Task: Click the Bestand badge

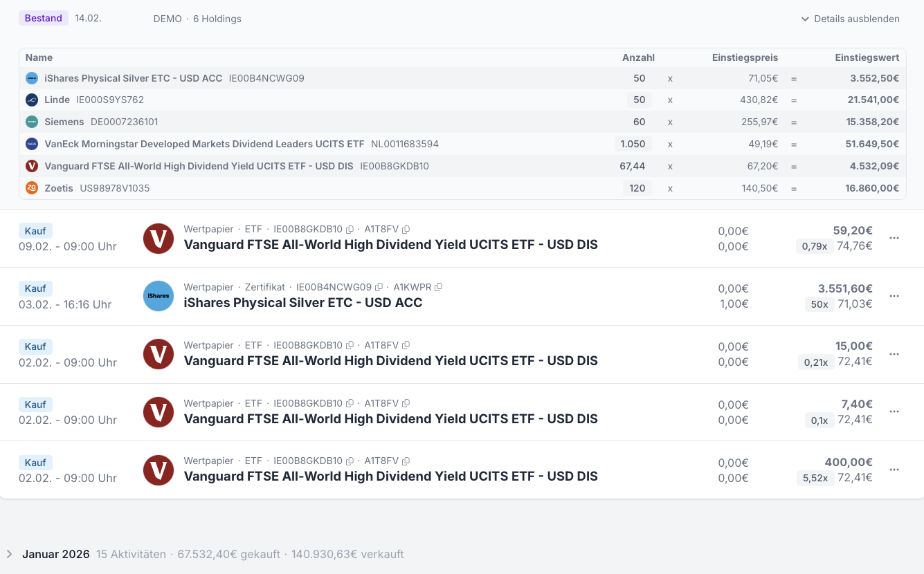Action: pos(44,18)
